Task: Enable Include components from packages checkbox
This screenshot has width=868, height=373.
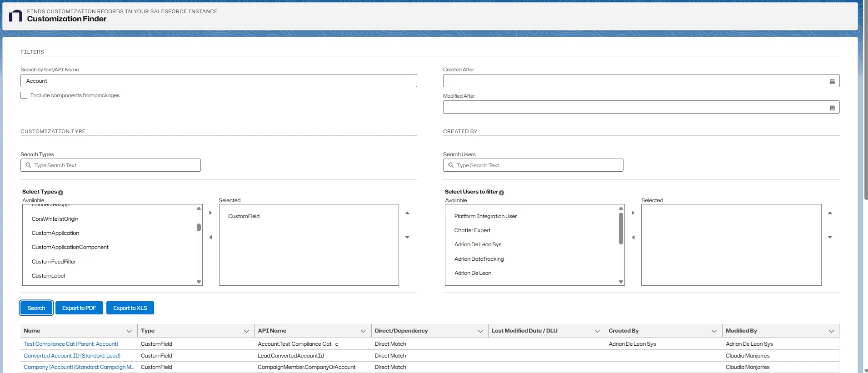Action: [24, 95]
